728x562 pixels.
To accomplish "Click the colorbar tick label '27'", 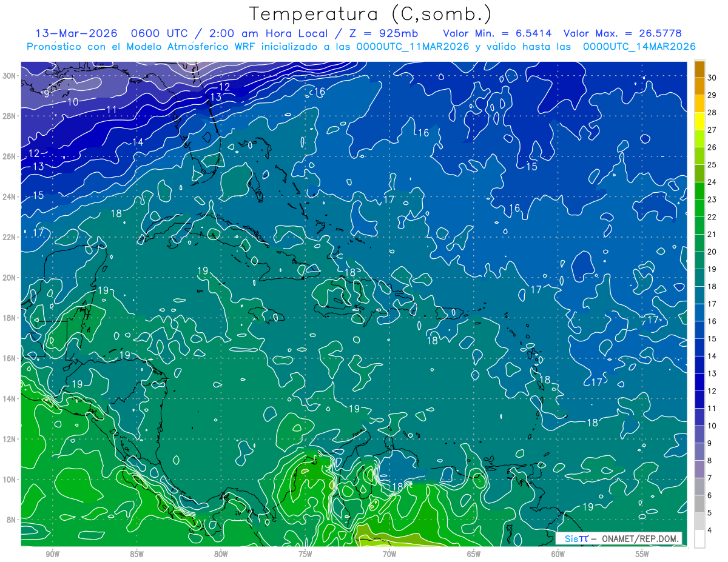I will coord(712,130).
